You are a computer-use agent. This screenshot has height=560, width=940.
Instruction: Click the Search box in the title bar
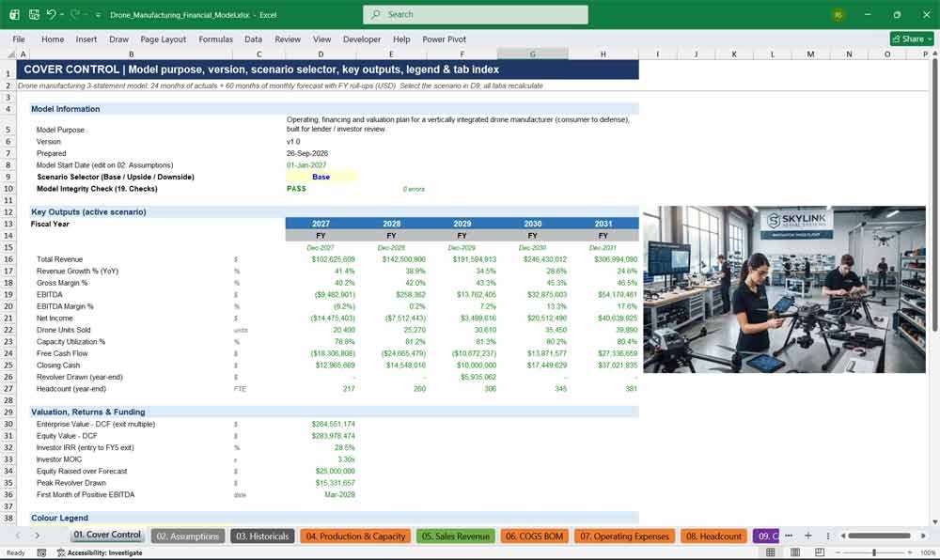476,14
